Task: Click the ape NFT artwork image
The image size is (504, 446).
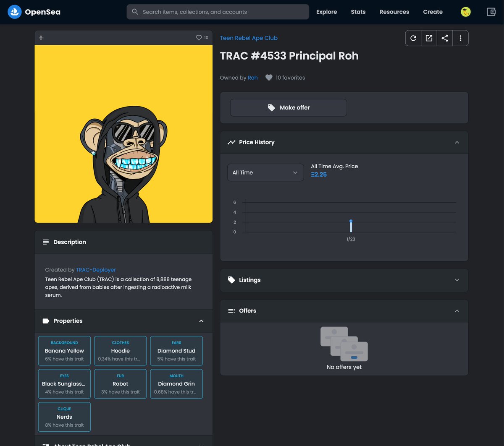Action: tap(123, 134)
